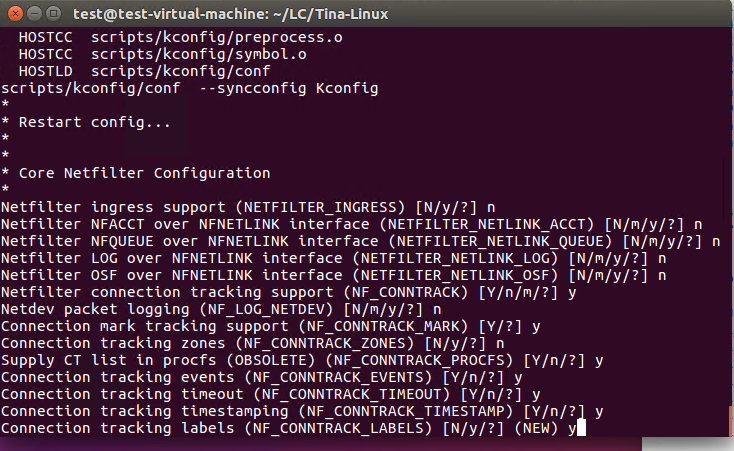Click the blinking cursor after NEW y

point(581,428)
